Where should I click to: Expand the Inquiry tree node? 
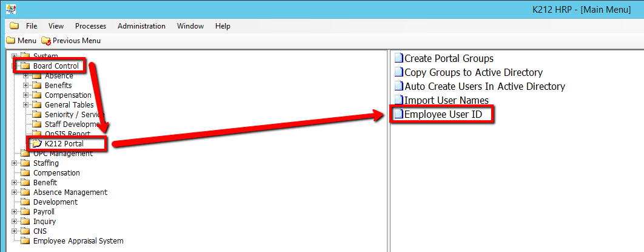pos(15,222)
